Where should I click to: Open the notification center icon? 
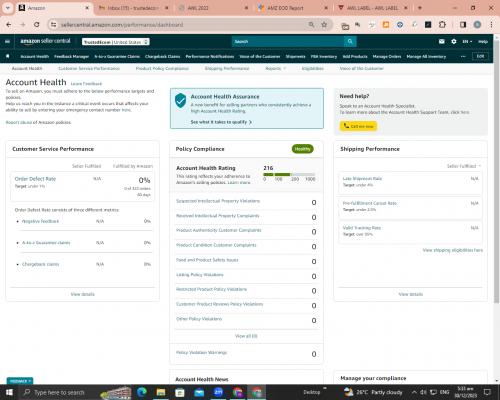488,392
